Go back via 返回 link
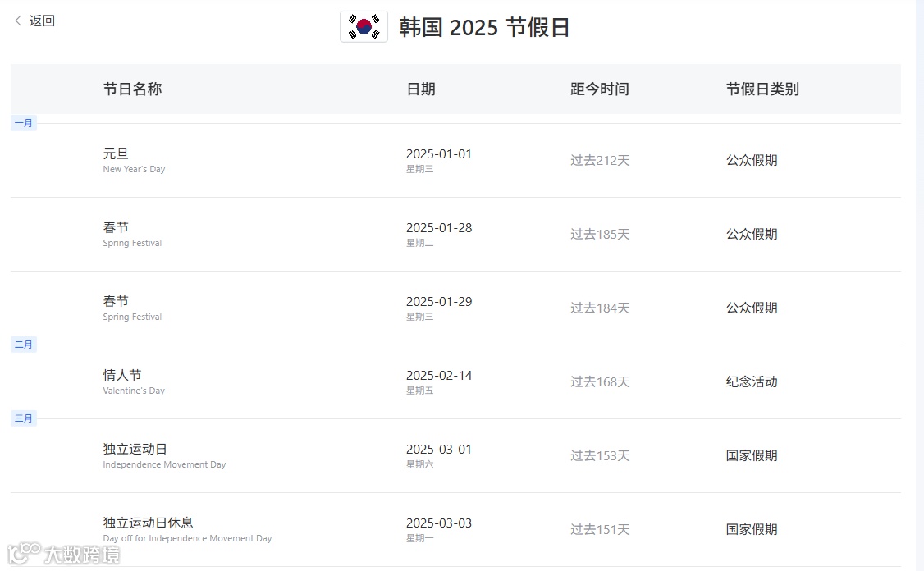The width and height of the screenshot is (924, 571). tap(34, 21)
